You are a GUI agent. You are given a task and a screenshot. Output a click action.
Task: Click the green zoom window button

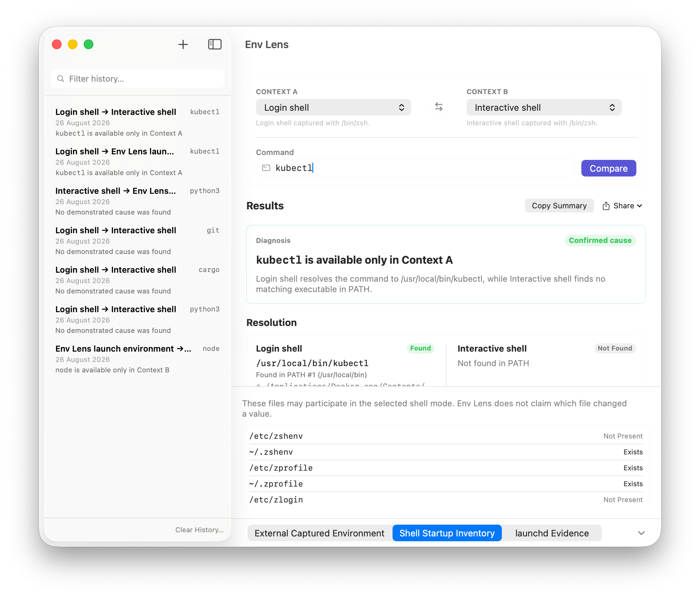click(x=89, y=44)
